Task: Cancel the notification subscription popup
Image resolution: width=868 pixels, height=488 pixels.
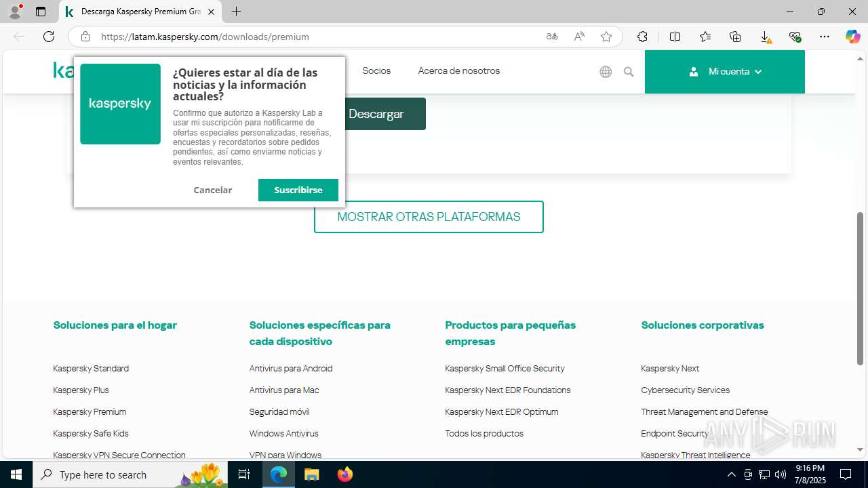Action: 213,190
